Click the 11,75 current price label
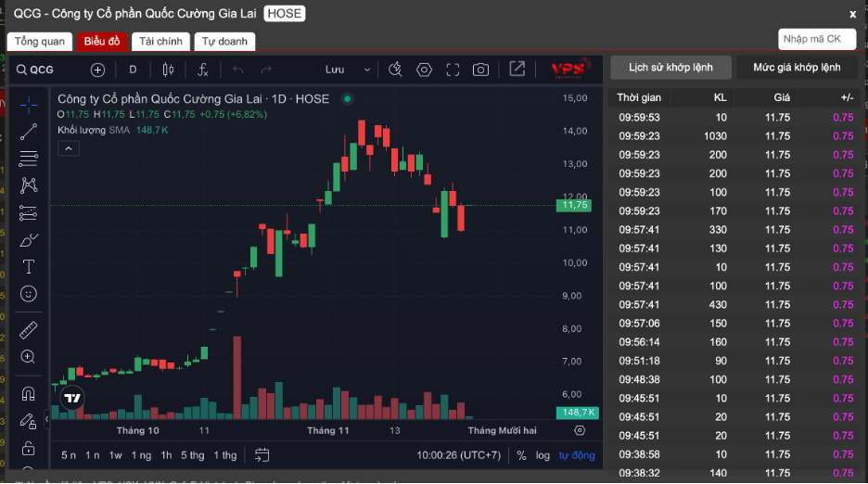Screen dimensions: 868x484 [x=574, y=206]
